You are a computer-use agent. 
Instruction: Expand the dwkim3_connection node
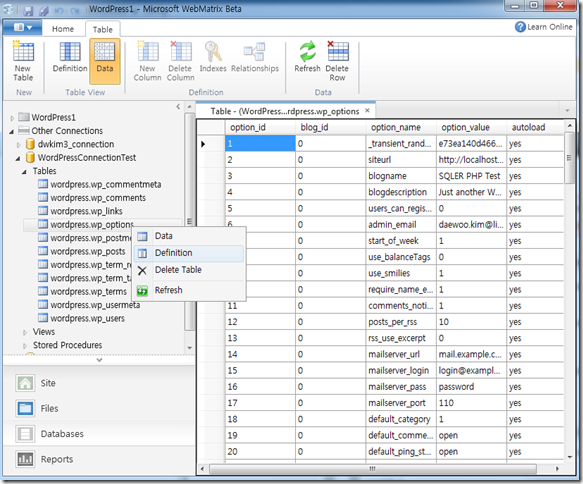(x=19, y=145)
